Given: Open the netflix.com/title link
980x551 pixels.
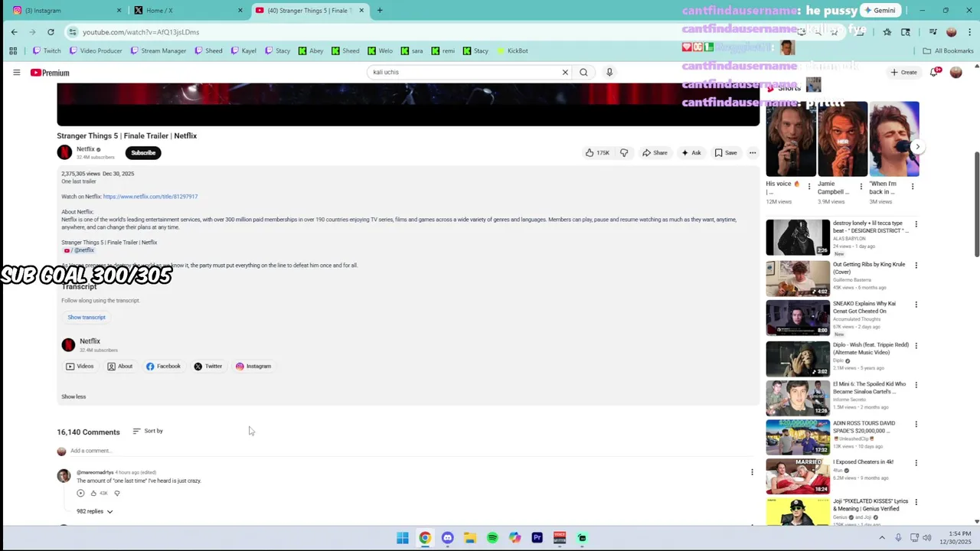Looking at the screenshot, I should point(150,197).
